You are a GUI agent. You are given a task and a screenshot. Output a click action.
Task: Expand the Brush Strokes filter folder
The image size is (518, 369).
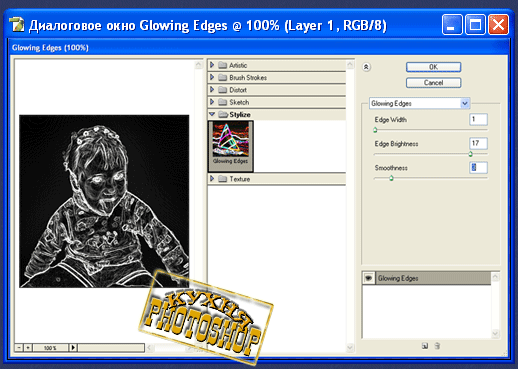pyautogui.click(x=212, y=77)
